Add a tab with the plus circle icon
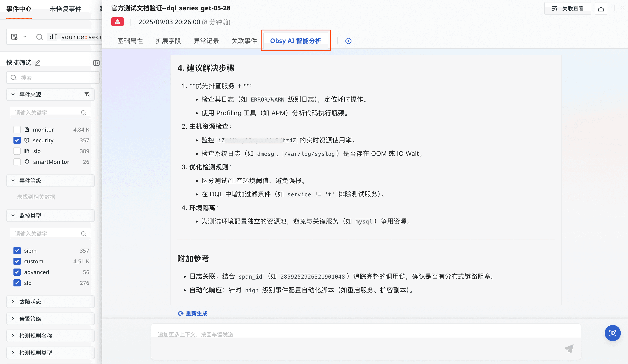The height and width of the screenshot is (364, 628). pyautogui.click(x=348, y=41)
